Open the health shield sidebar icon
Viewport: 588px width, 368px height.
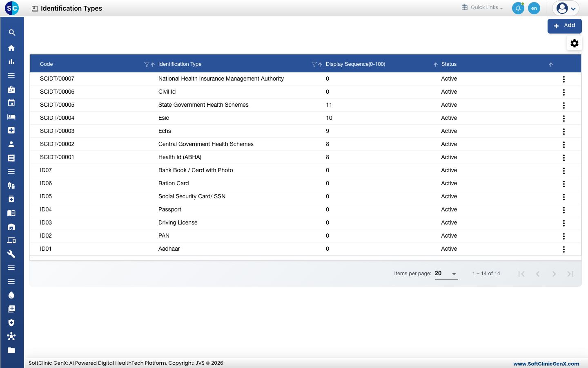pyautogui.click(x=11, y=323)
